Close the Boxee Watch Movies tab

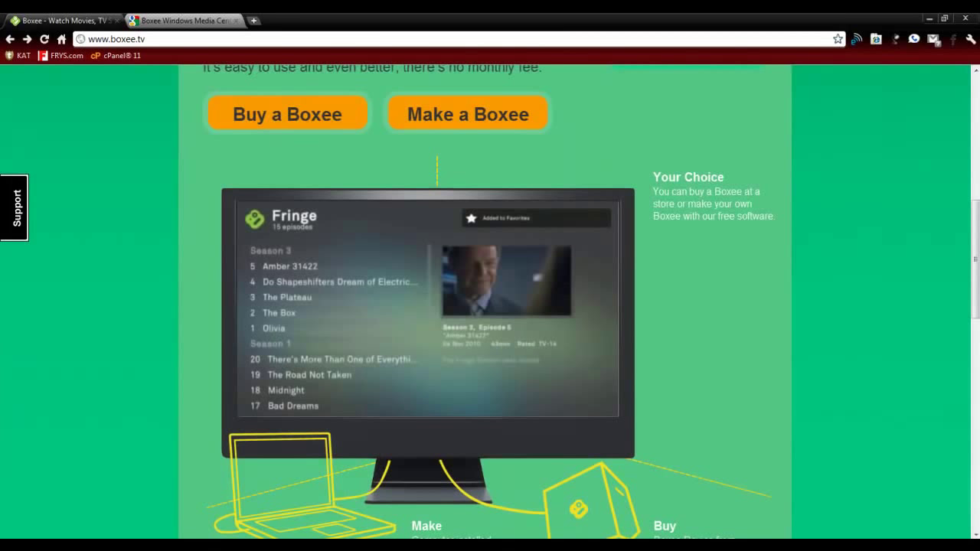click(116, 21)
